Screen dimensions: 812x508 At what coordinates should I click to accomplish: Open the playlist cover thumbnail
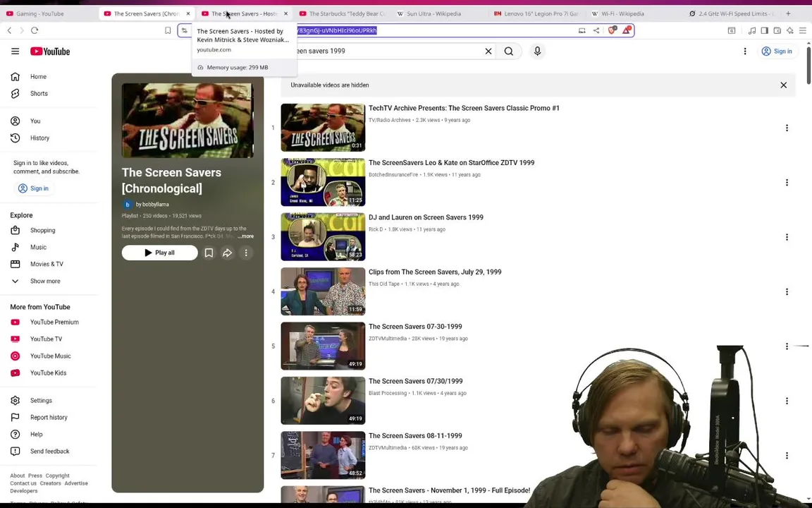point(187,120)
